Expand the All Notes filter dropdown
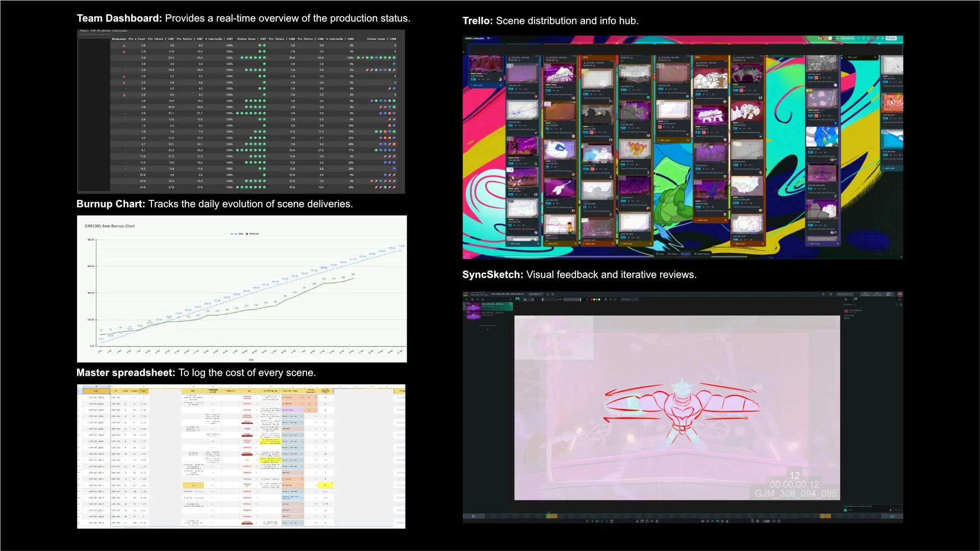This screenshot has width=980, height=551. tap(850, 304)
